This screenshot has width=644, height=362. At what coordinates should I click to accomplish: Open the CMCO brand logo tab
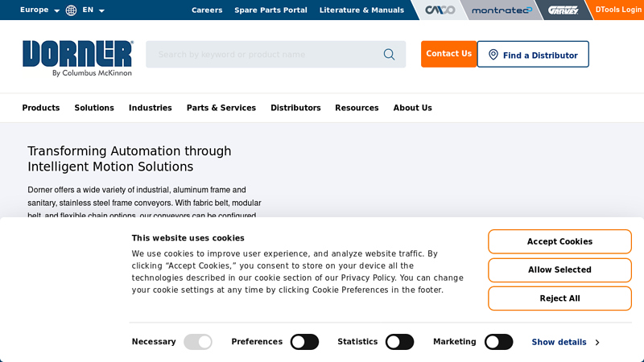point(440,10)
